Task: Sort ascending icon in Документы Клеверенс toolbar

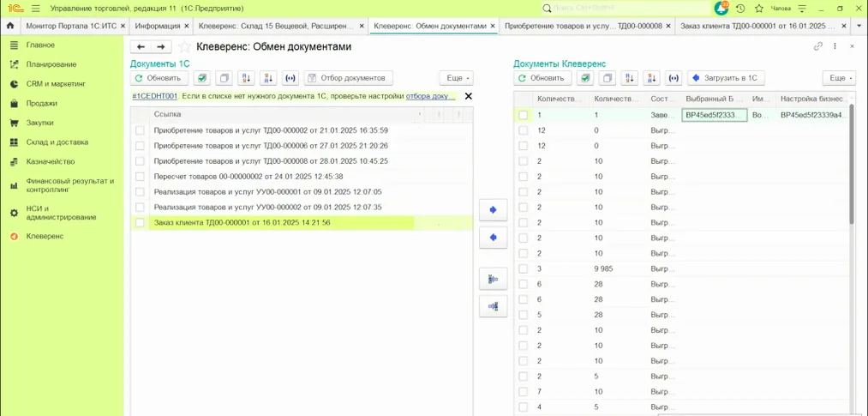Action: pyautogui.click(x=630, y=78)
